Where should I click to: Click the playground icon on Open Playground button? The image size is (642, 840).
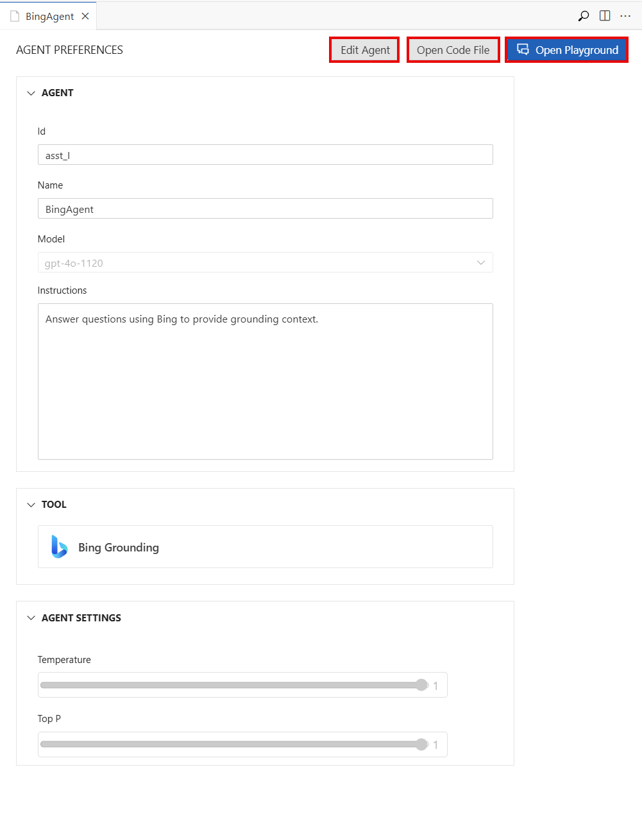[x=523, y=49]
